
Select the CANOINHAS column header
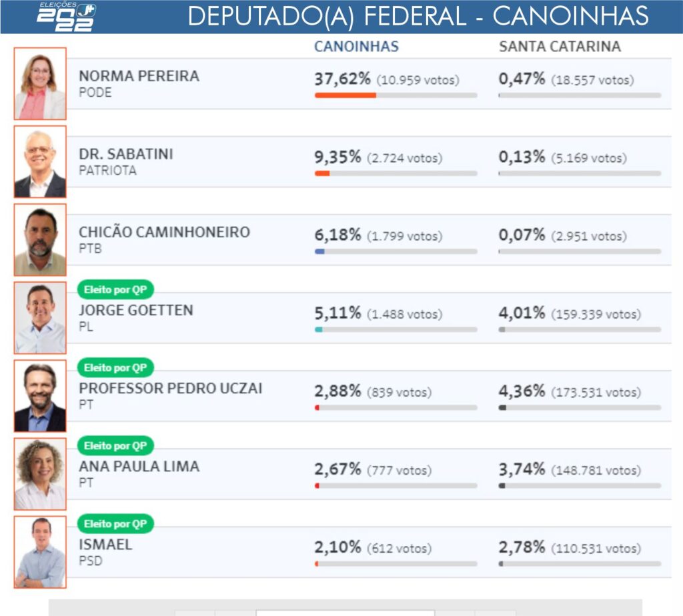coord(356,47)
